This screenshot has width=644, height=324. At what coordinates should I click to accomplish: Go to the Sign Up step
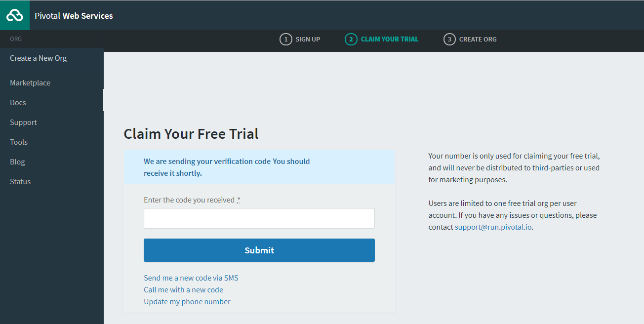308,40
